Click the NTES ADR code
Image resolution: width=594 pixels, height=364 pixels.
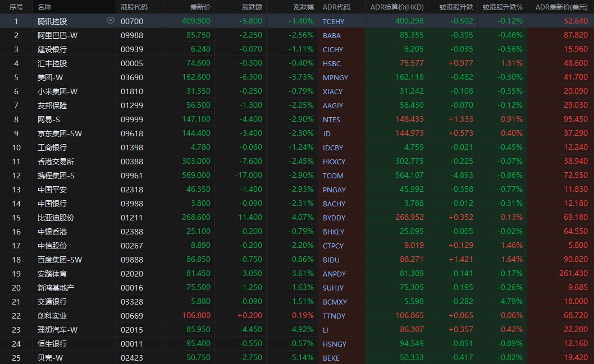click(331, 119)
